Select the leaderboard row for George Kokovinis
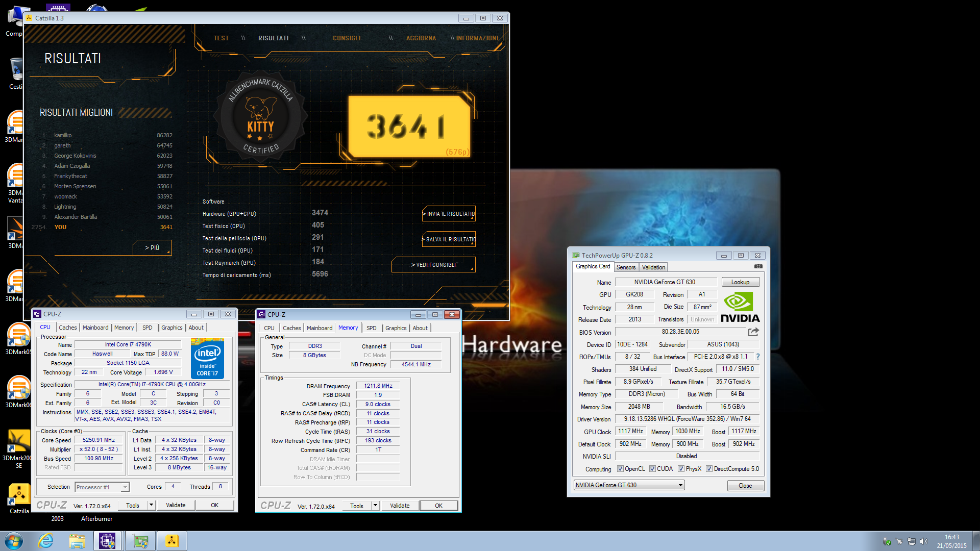 pos(107,156)
